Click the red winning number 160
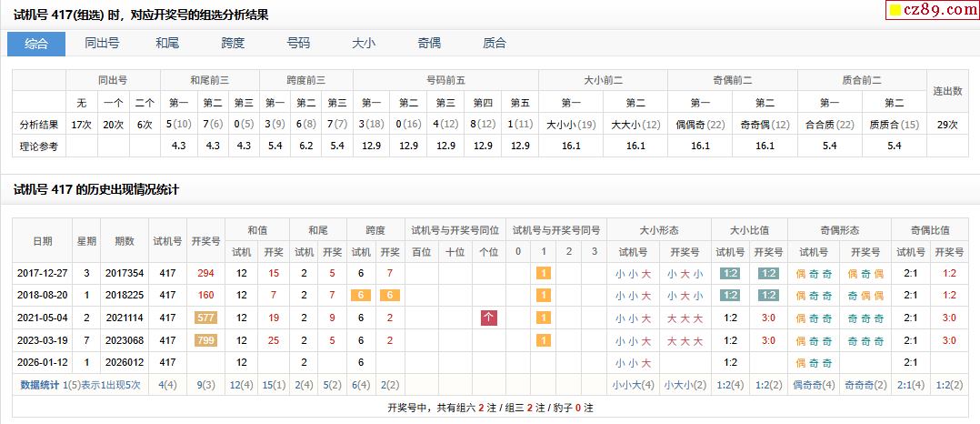The height and width of the screenshot is (424, 980). [205, 295]
